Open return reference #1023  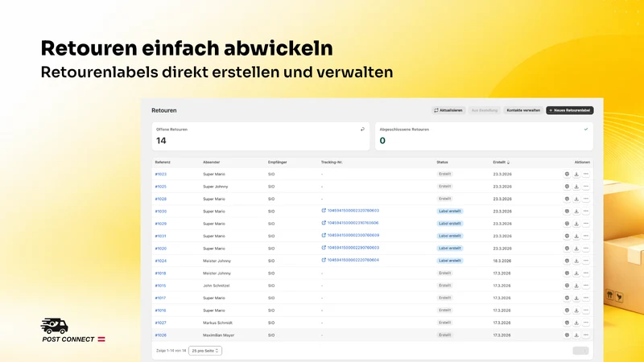point(160,174)
